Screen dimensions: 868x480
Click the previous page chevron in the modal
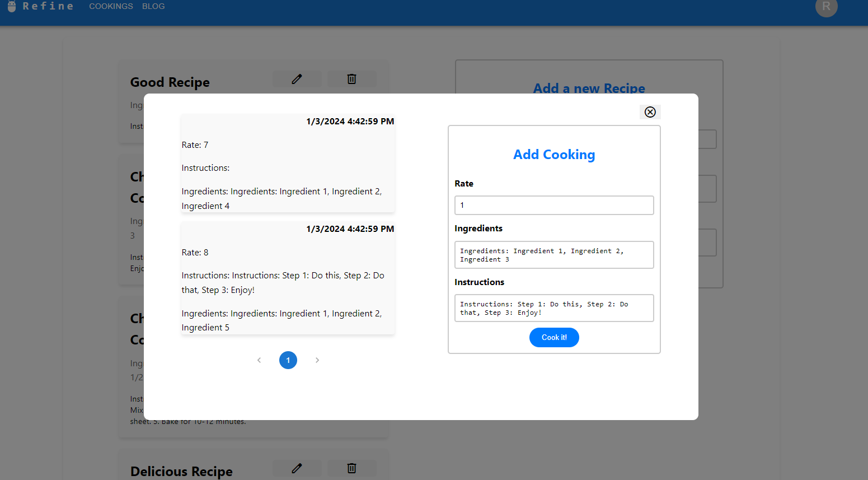(259, 360)
